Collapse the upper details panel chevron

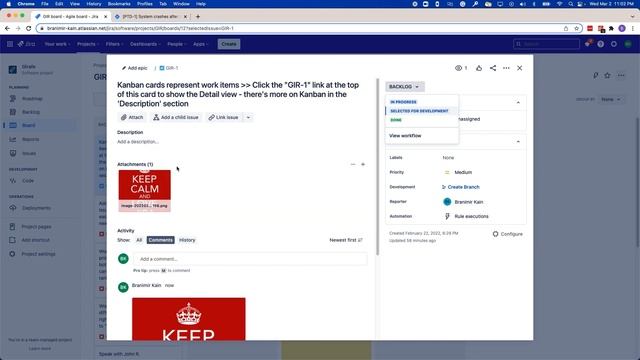click(x=518, y=102)
